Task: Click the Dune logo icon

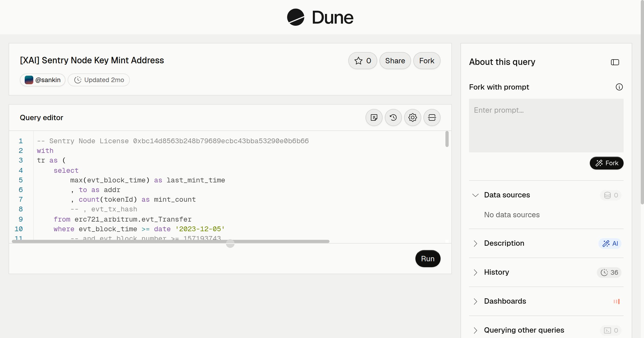Action: [x=295, y=17]
